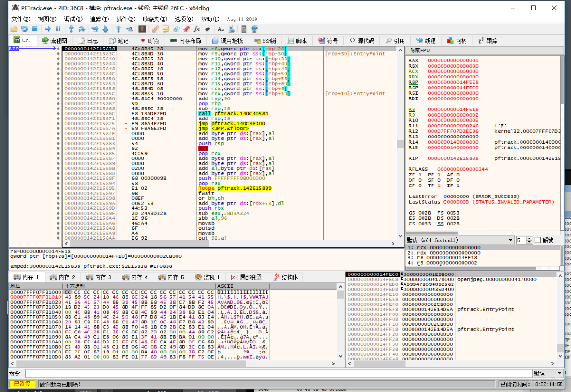Switch to the 线程 tab
The width and height of the screenshot is (571, 392).
point(426,40)
